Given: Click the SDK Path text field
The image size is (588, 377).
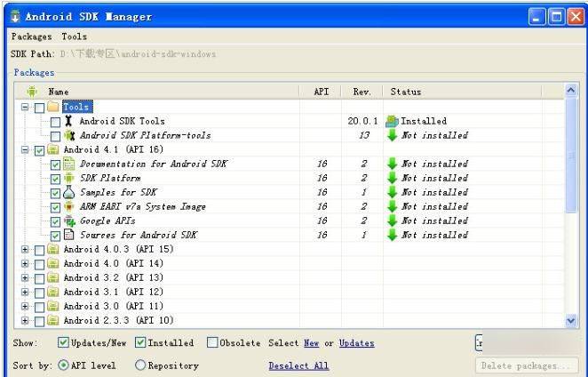Looking at the screenshot, I should [x=138, y=53].
